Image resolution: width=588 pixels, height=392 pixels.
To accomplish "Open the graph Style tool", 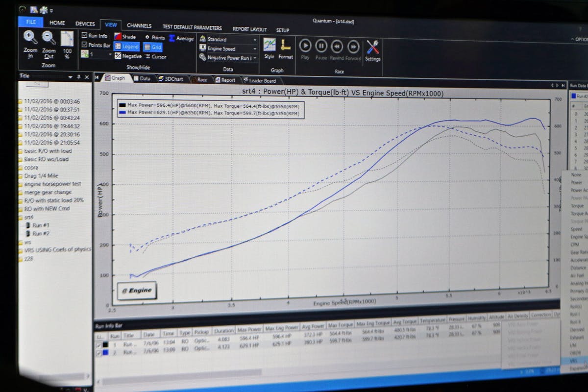I will 269,45.
